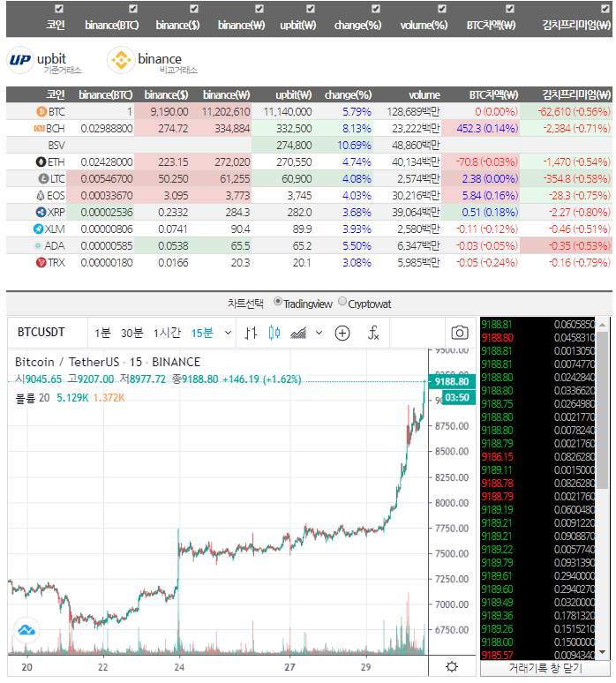Expand the chart style dropdown arrow
Viewport: 616px width, 683px height.
(x=319, y=334)
